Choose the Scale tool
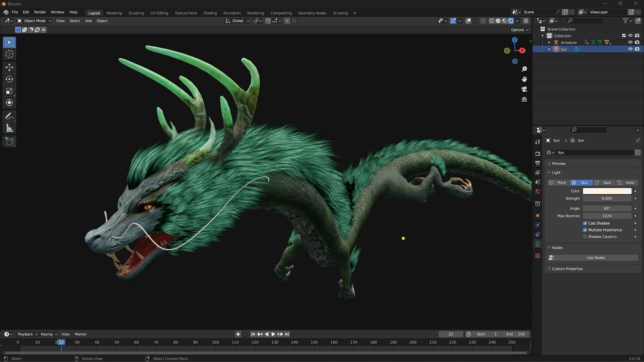The image size is (644, 362). click(x=9, y=91)
